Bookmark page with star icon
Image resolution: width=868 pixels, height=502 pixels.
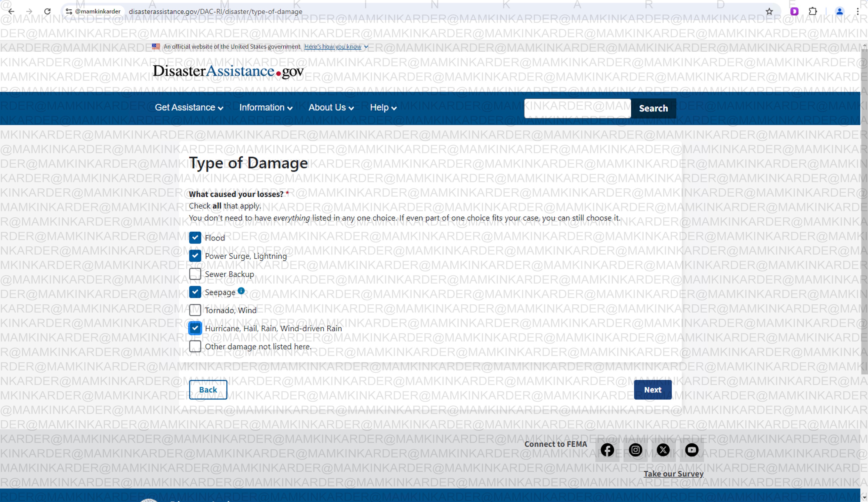coord(769,11)
